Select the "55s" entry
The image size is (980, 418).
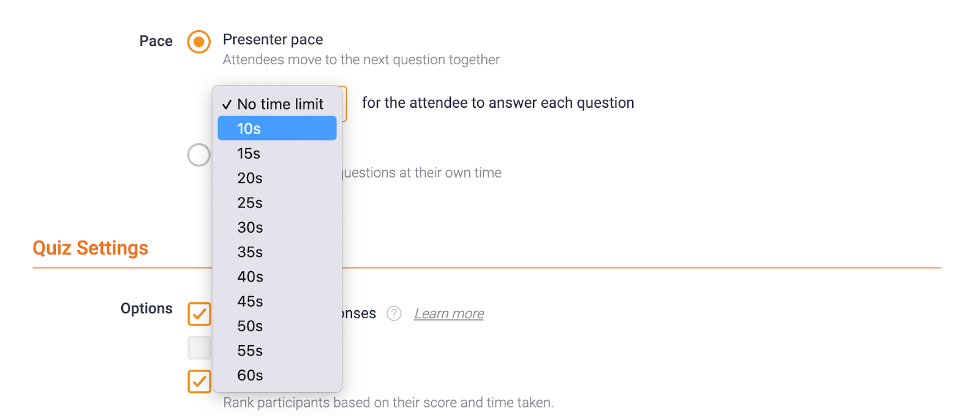(x=277, y=350)
